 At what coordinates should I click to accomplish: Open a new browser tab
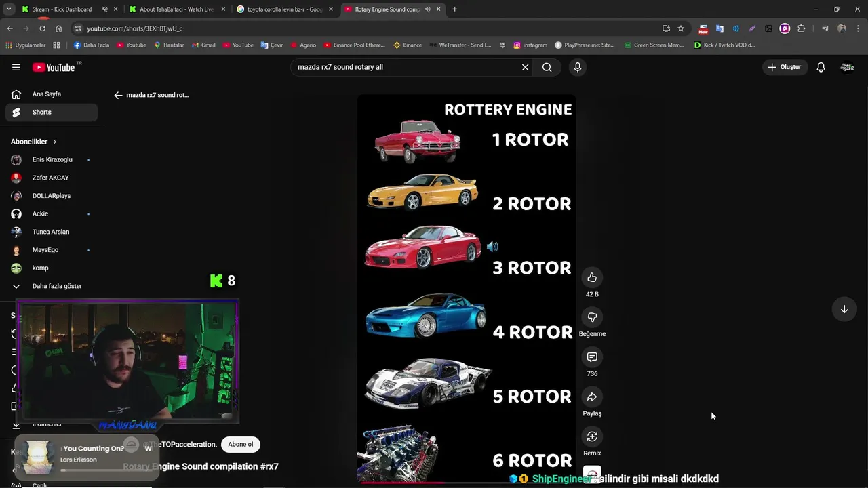pos(454,9)
